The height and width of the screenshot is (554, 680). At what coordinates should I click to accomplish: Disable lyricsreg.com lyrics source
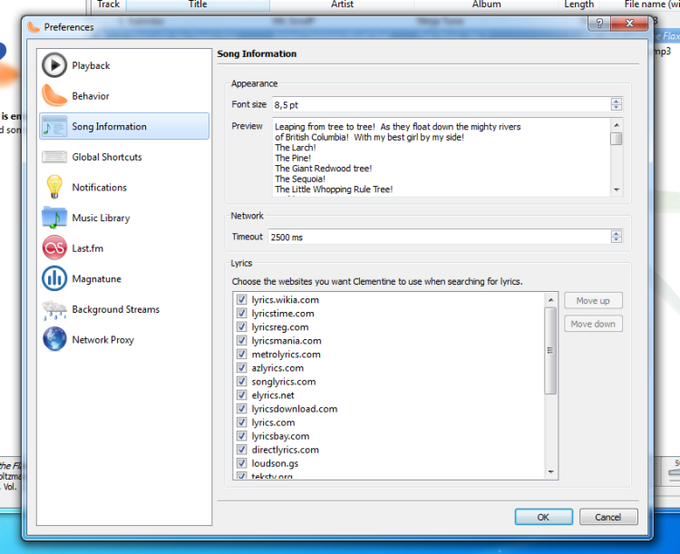pyautogui.click(x=242, y=327)
